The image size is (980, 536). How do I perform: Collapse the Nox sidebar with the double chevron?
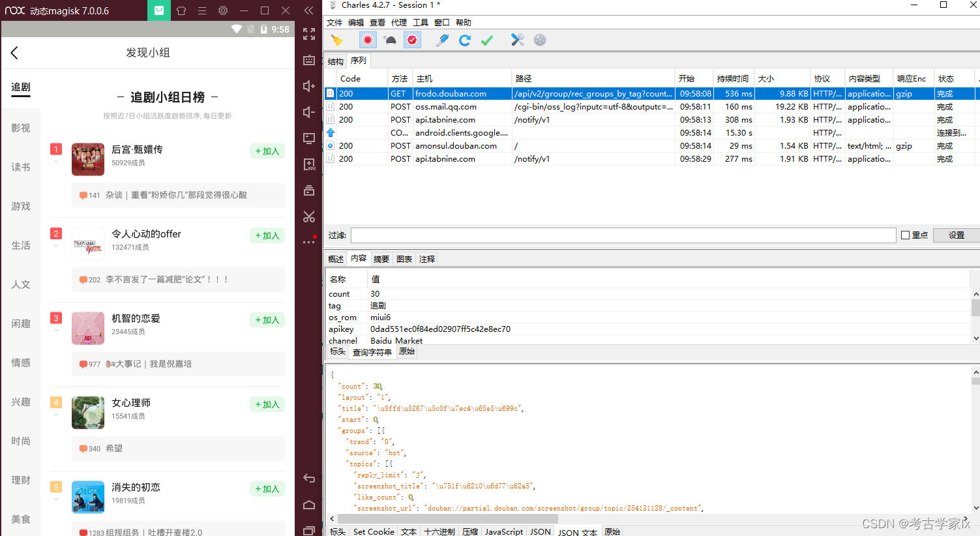(309, 10)
